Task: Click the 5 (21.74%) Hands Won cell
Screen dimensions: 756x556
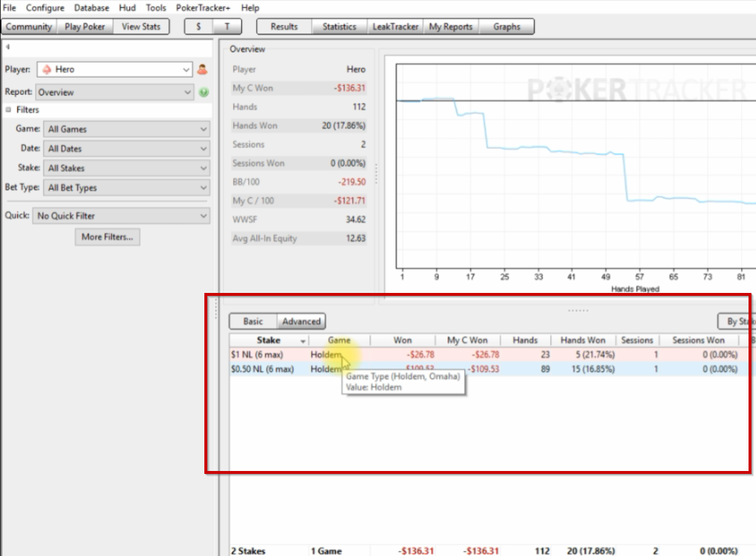Action: click(595, 355)
